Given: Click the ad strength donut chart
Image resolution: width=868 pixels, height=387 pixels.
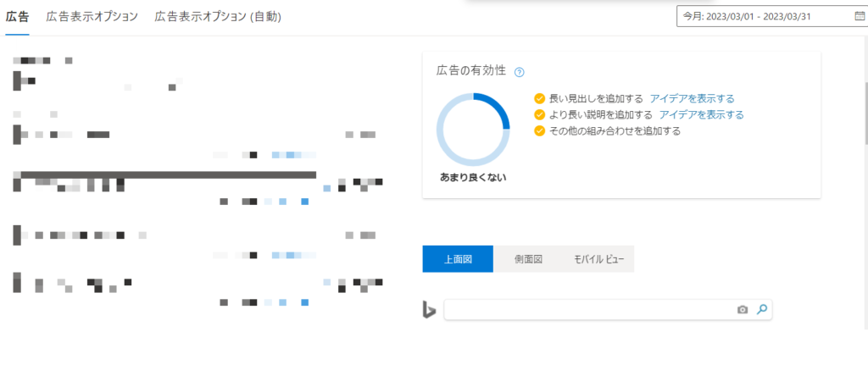Looking at the screenshot, I should coord(473,130).
